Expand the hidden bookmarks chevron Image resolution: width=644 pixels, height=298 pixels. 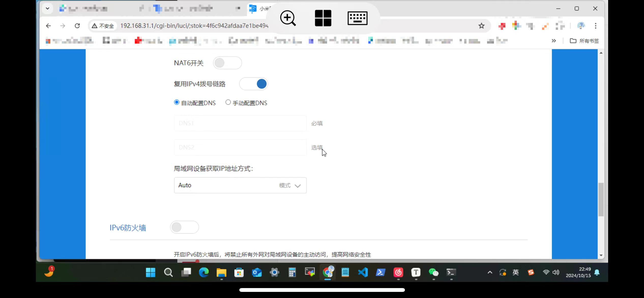[x=554, y=41]
